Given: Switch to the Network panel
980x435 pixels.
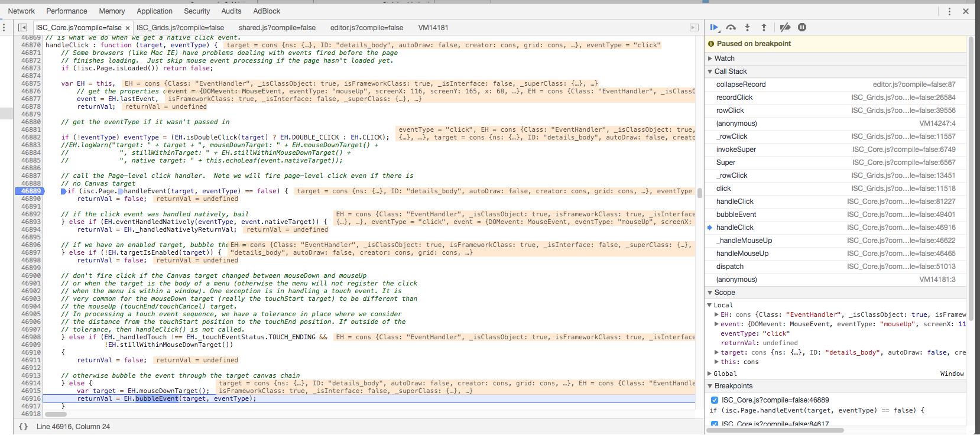Looking at the screenshot, I should tap(21, 11).
